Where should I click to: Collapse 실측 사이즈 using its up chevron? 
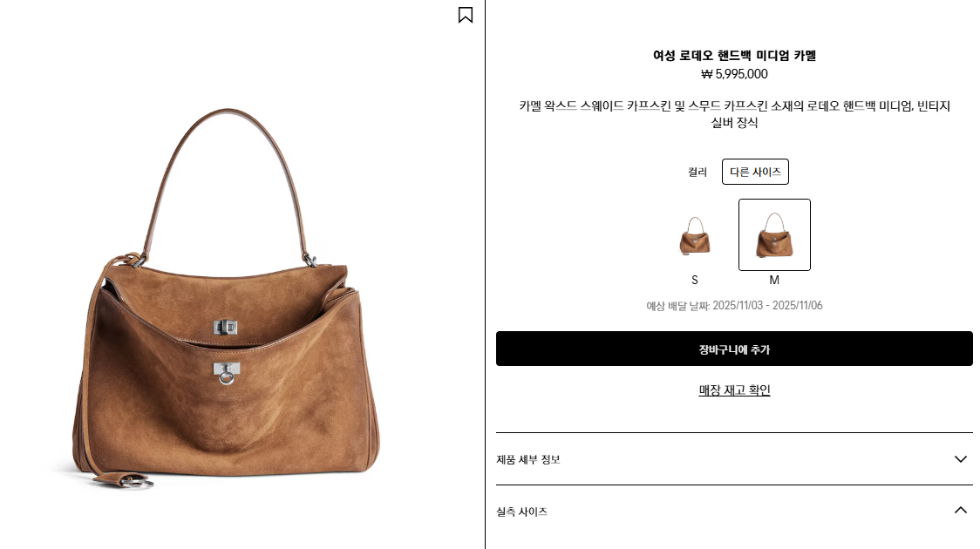(x=960, y=511)
